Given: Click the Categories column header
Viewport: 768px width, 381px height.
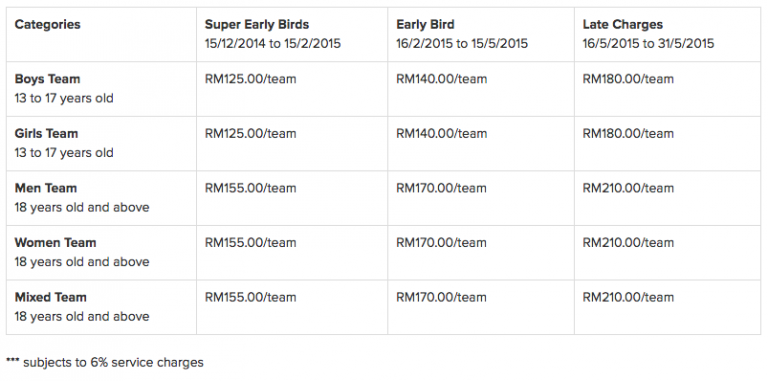Looking at the screenshot, I should [x=48, y=24].
